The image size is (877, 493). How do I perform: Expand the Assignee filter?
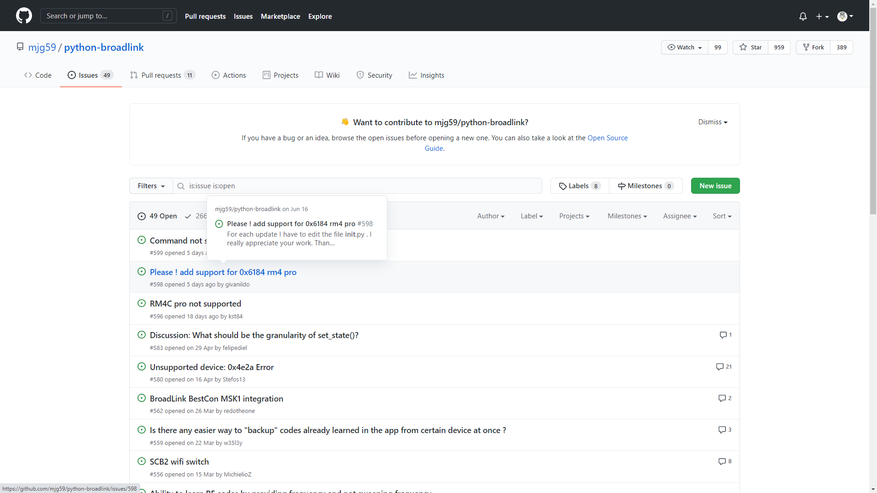680,216
